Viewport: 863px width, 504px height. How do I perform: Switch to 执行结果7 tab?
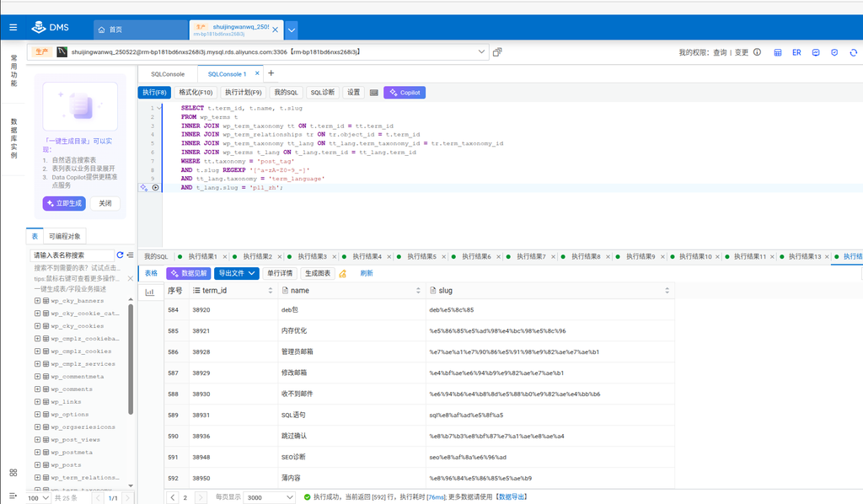pyautogui.click(x=531, y=256)
